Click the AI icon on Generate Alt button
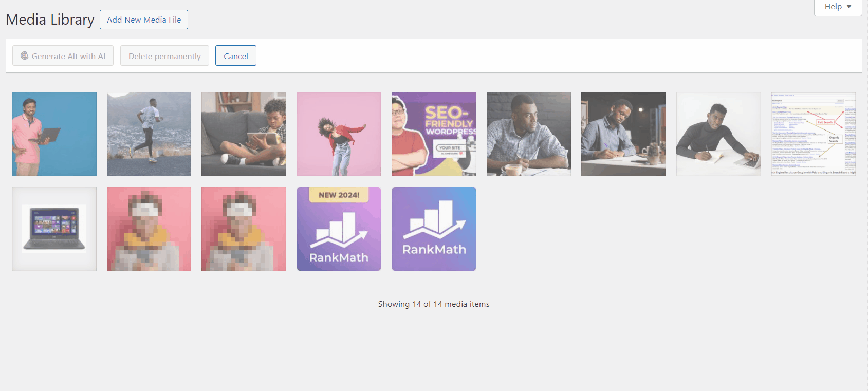Screen dimensions: 868x391 tap(24, 55)
